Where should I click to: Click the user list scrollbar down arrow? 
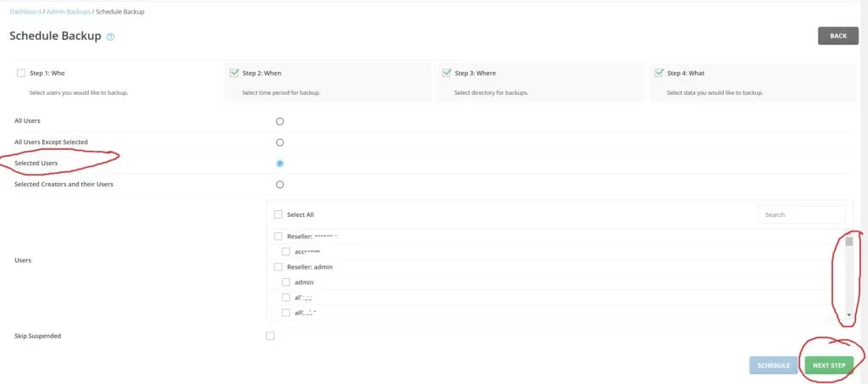point(849,314)
